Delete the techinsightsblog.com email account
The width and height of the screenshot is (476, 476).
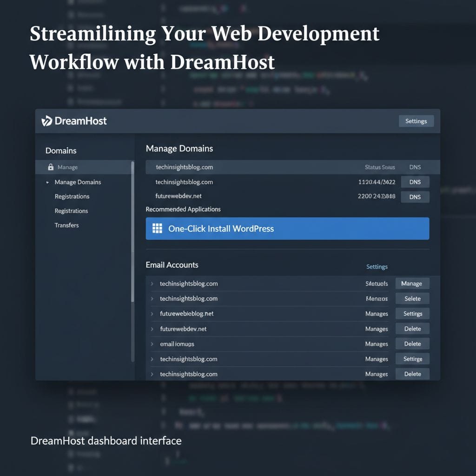pyautogui.click(x=412, y=374)
